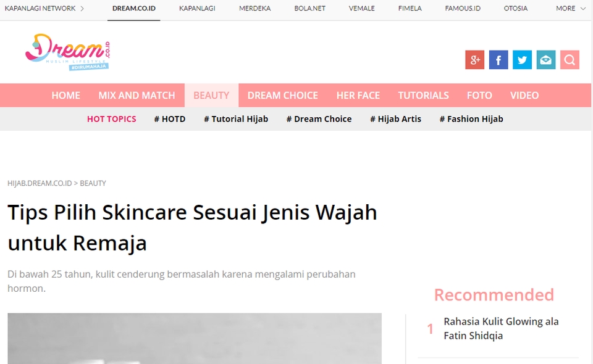Go to the HOME menu item
593x364 pixels.
pyautogui.click(x=66, y=95)
